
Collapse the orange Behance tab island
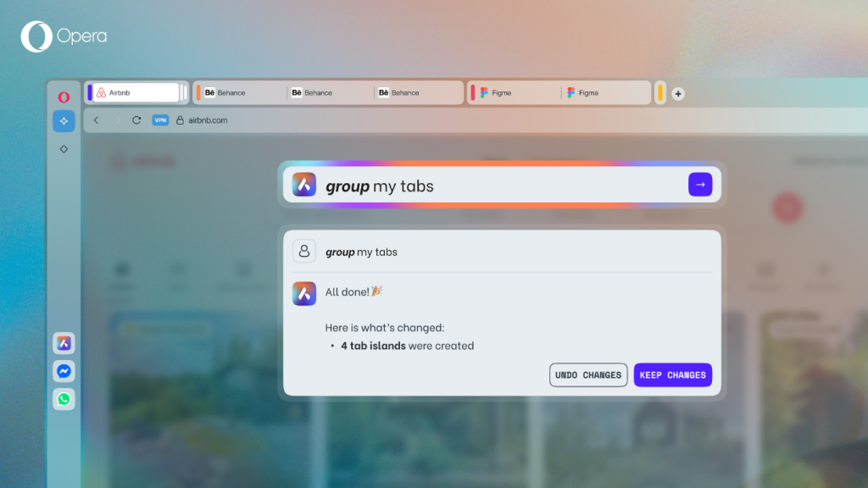tap(198, 92)
